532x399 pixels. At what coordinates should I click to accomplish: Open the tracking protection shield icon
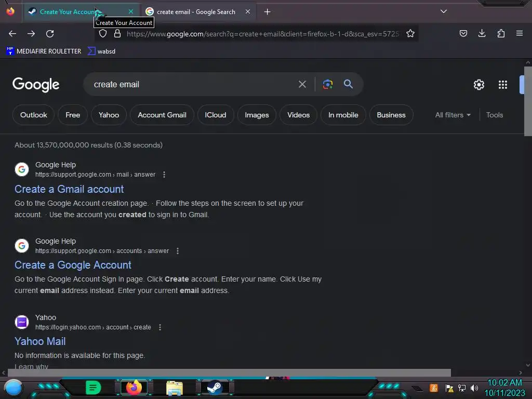103,33
